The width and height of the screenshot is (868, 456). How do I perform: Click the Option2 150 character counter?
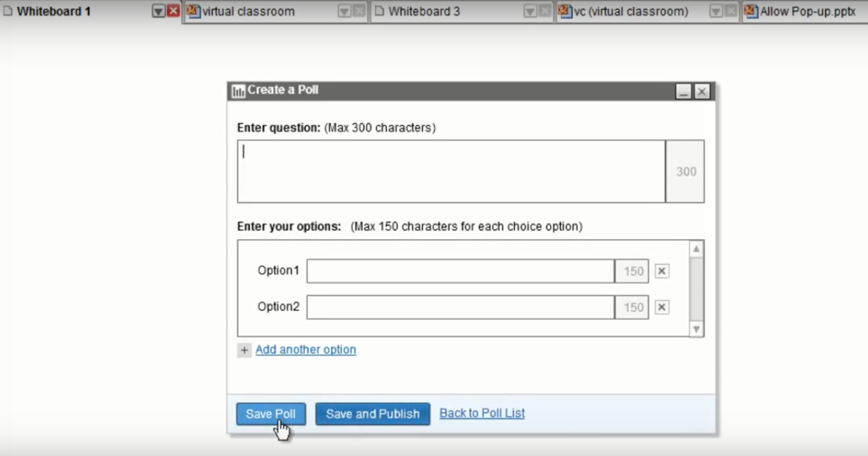(x=633, y=307)
